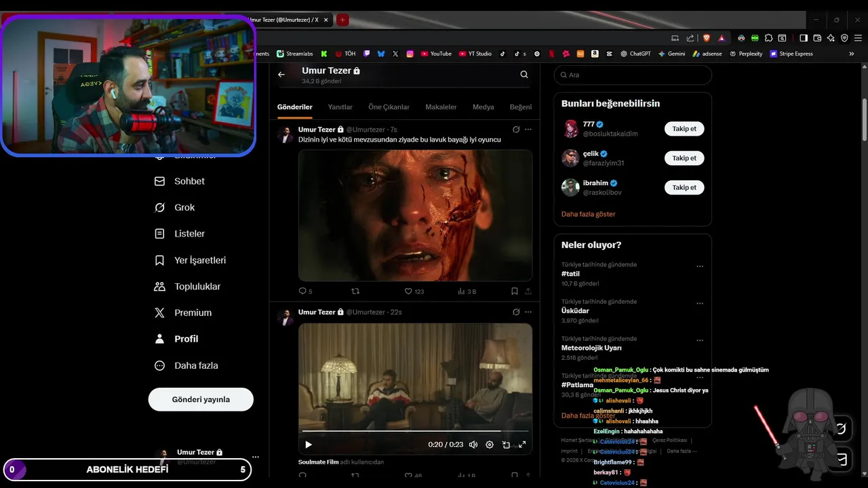The width and height of the screenshot is (868, 488).
Task: View analytics showing 3 B views
Action: coord(467,291)
